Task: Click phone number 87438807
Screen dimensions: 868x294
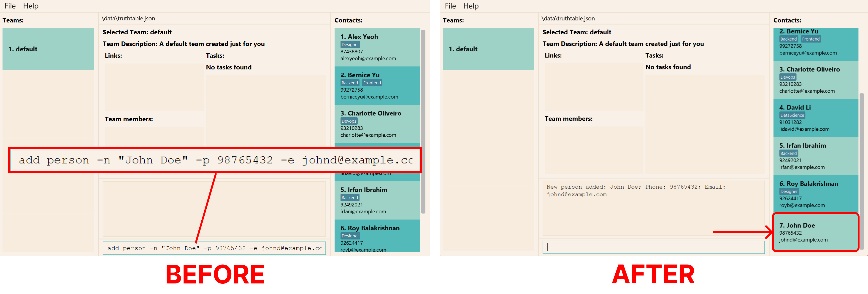Action: 352,52
